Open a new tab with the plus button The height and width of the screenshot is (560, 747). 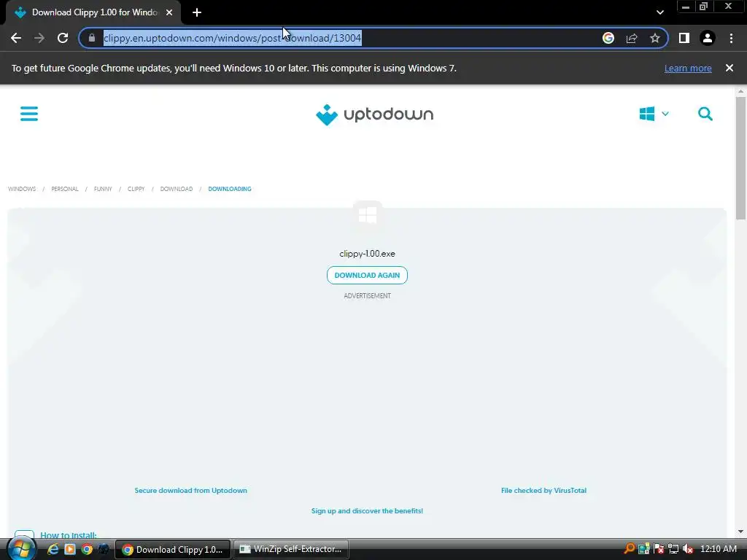(197, 12)
